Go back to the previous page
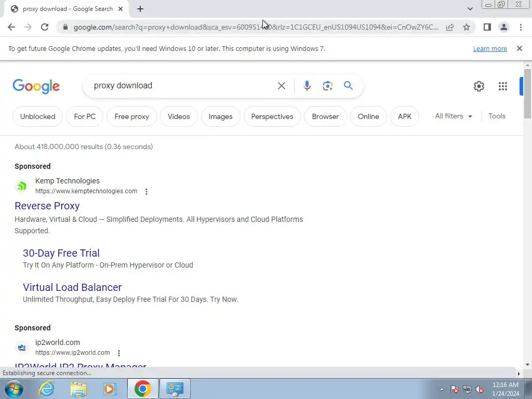Image resolution: width=532 pixels, height=399 pixels. pos(11,27)
